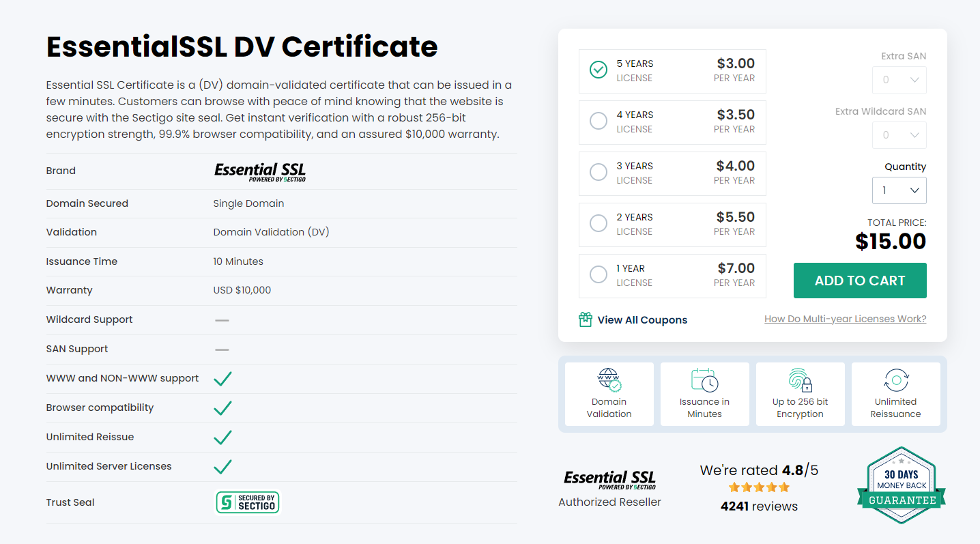The height and width of the screenshot is (544, 980).
Task: Click the Essential SSL Authorized Reseller logo
Action: pyautogui.click(x=609, y=480)
